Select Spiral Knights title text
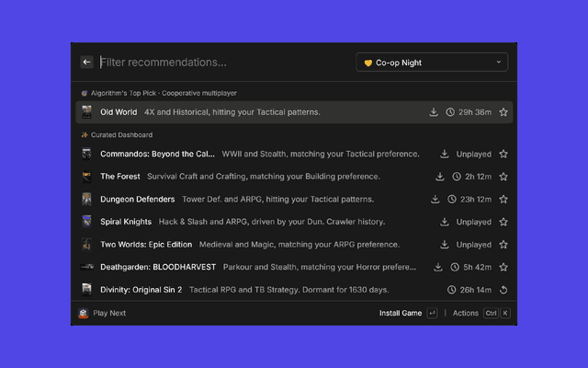Screen dimensions: 588x368 click(x=126, y=222)
